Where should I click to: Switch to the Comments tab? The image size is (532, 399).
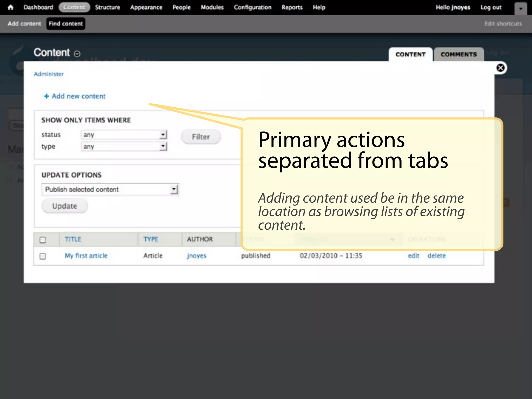pos(458,54)
